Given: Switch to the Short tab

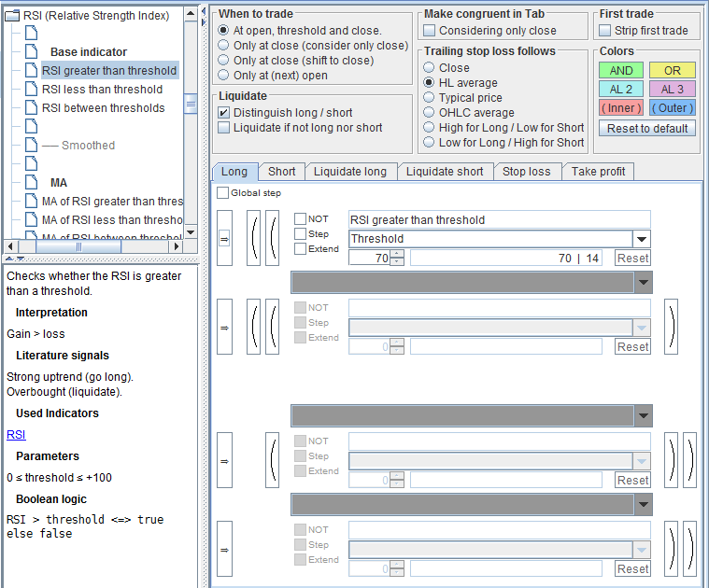Looking at the screenshot, I should [282, 172].
